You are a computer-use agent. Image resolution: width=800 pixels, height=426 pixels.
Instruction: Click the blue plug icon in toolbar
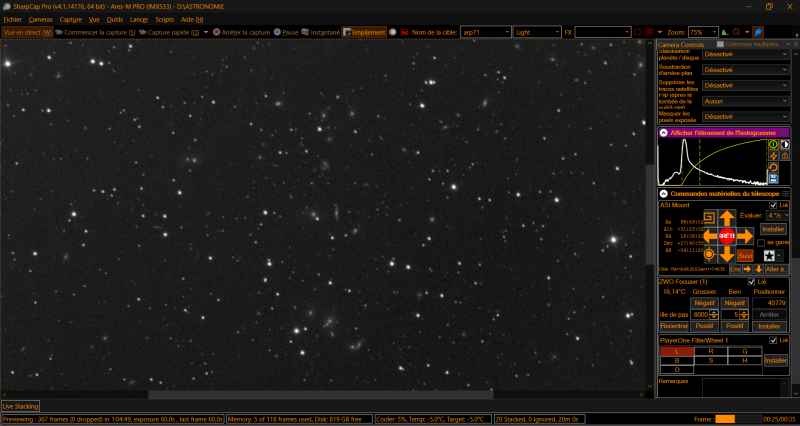[x=759, y=32]
